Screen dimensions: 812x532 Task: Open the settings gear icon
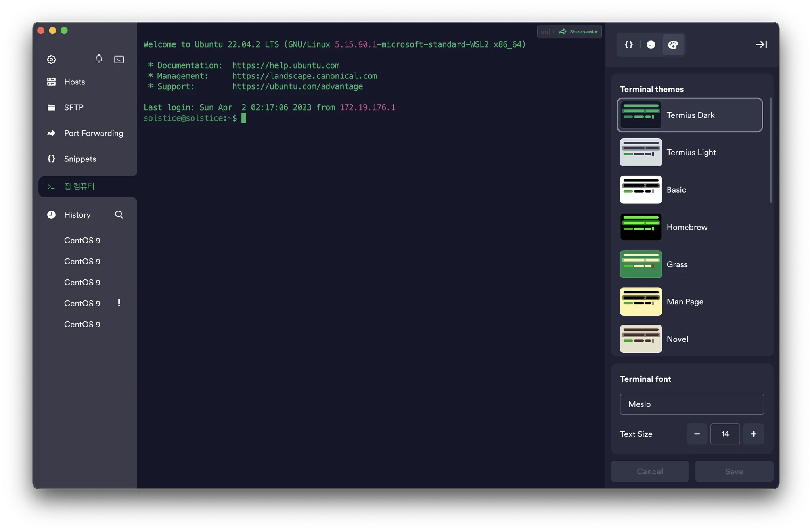[x=51, y=59]
